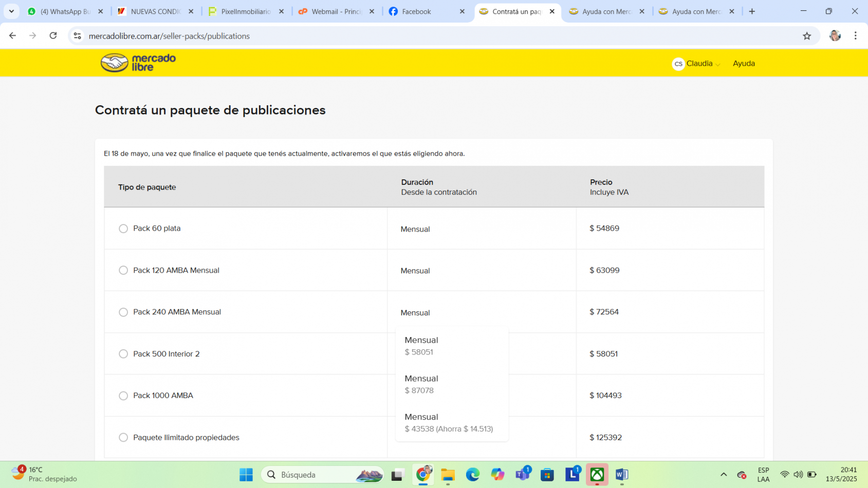The image size is (868, 488).
Task: Open Wi-Fi network settings in tray
Action: (784, 475)
